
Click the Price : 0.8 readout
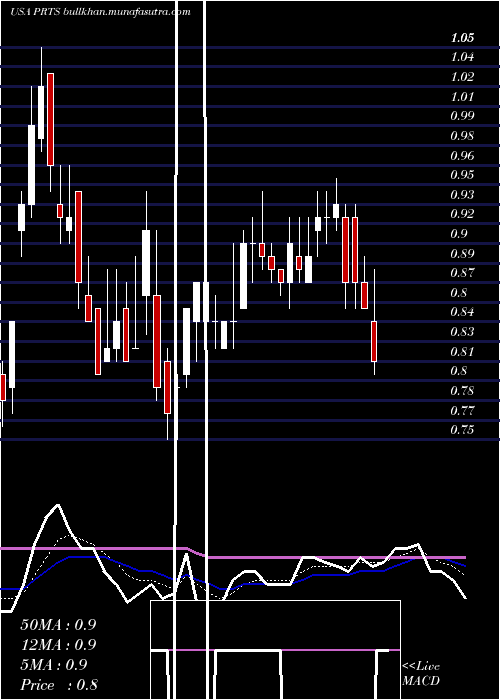point(59,685)
